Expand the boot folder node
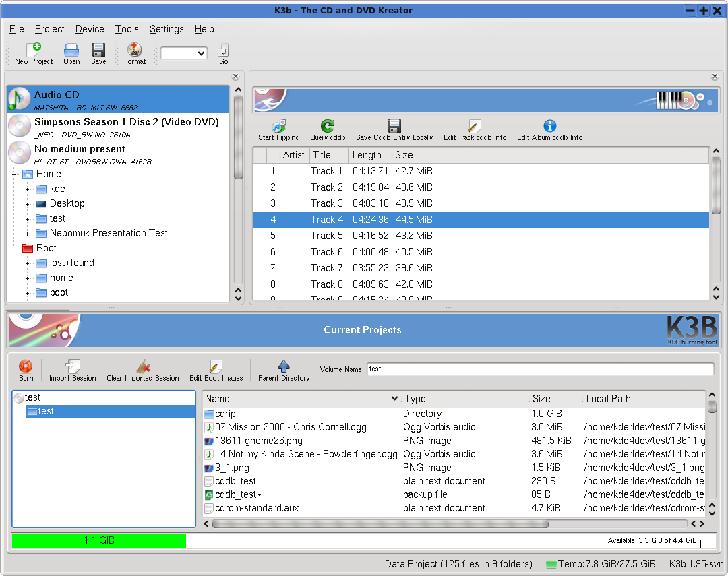Screen dimensions: 728x576 coord(28,293)
